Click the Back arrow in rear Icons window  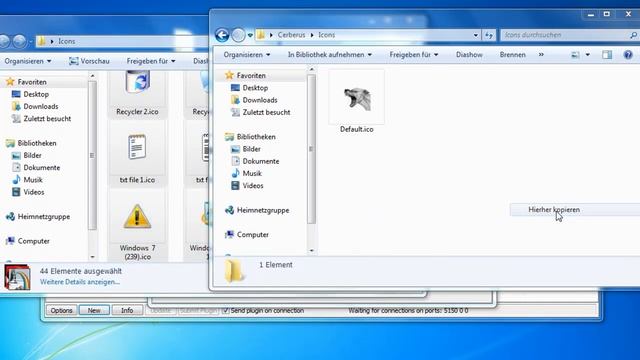(4, 41)
